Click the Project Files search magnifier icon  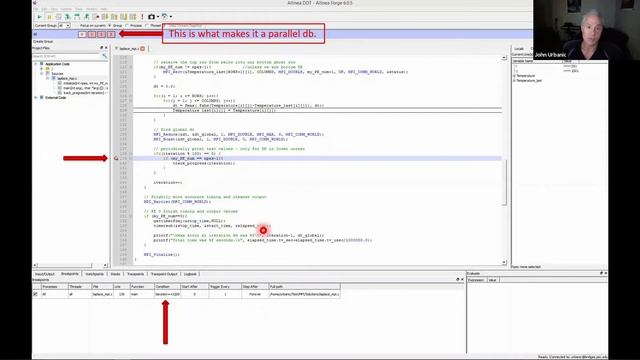[x=105, y=56]
